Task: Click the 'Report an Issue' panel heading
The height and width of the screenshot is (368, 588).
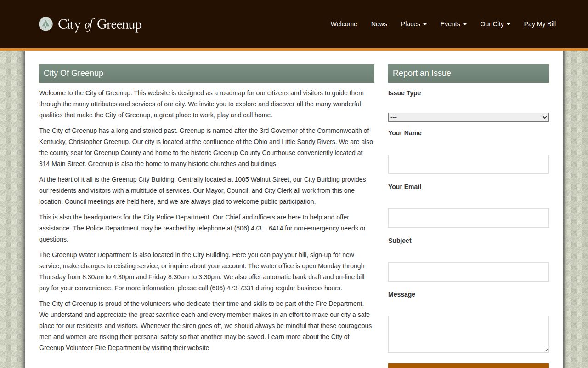Action: pos(422,73)
